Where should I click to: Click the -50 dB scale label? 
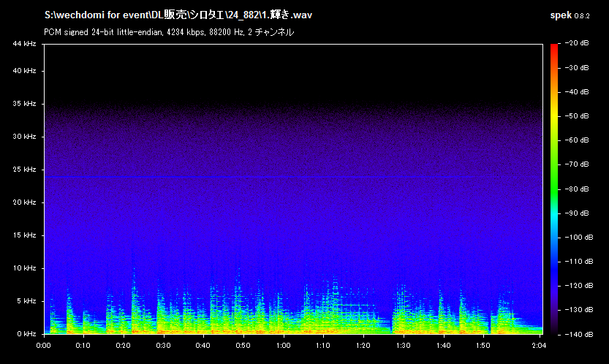tap(576, 115)
